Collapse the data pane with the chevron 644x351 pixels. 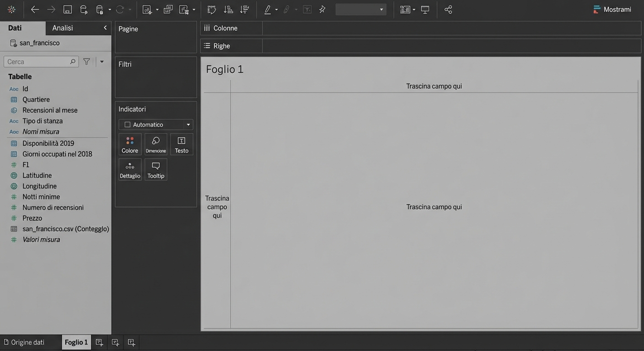click(x=105, y=28)
